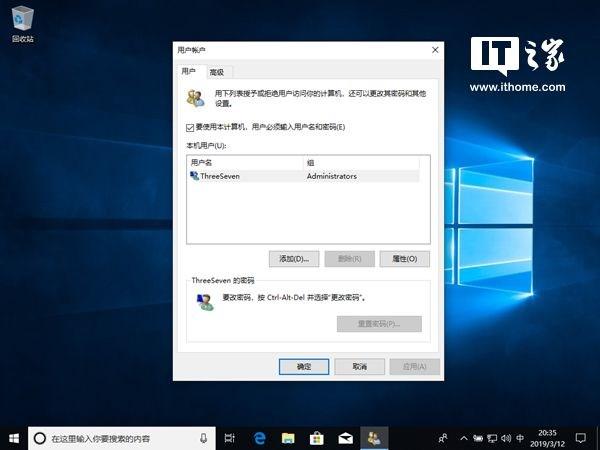Select the ThreeSeven user row

coord(305,176)
